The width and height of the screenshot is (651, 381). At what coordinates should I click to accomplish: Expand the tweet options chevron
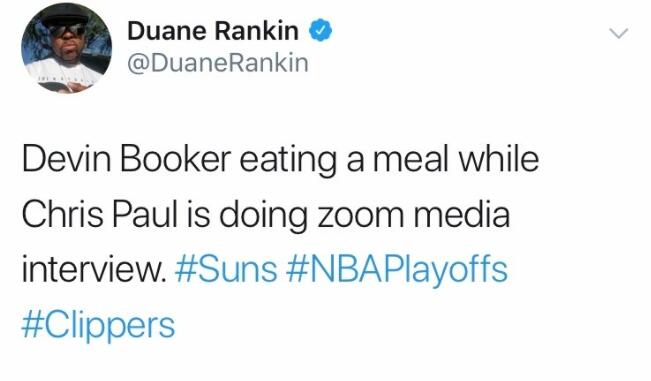619,33
